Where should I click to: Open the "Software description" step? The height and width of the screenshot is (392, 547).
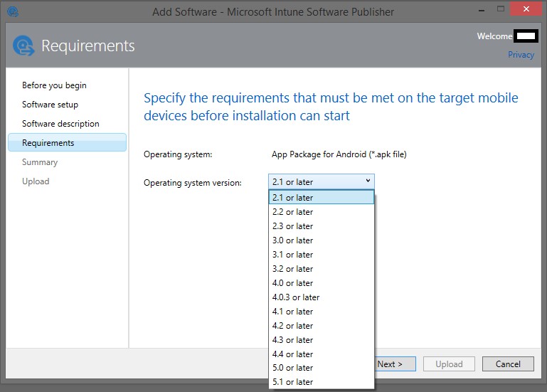click(x=60, y=124)
